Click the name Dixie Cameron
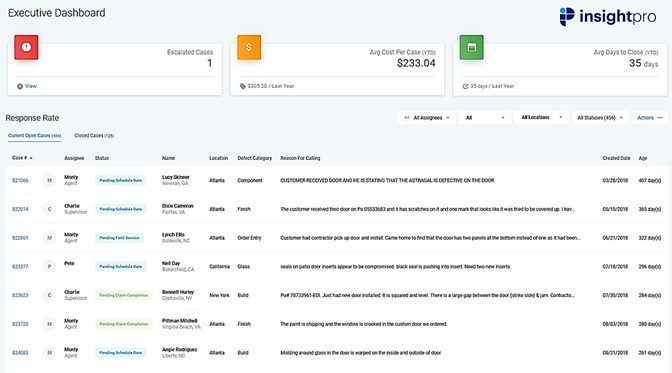This screenshot has height=373, width=672. tap(178, 206)
